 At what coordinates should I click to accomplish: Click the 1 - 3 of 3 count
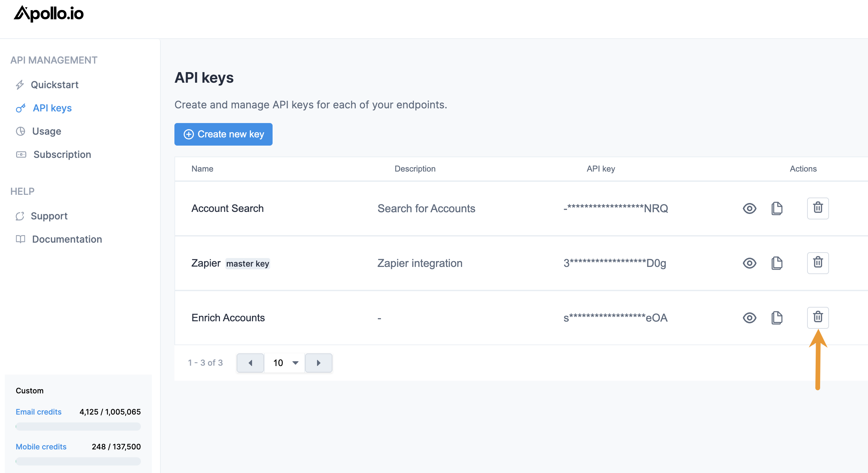206,363
